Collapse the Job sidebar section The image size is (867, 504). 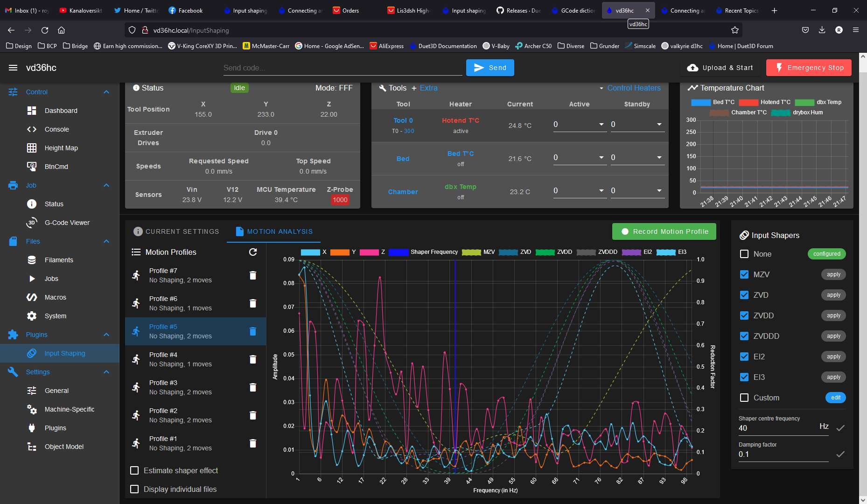pos(106,185)
